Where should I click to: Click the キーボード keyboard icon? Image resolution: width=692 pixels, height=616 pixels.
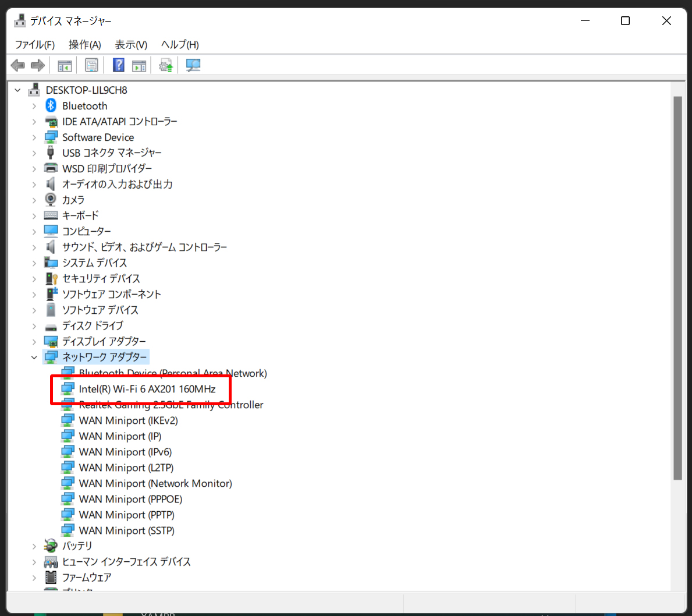click(x=51, y=215)
